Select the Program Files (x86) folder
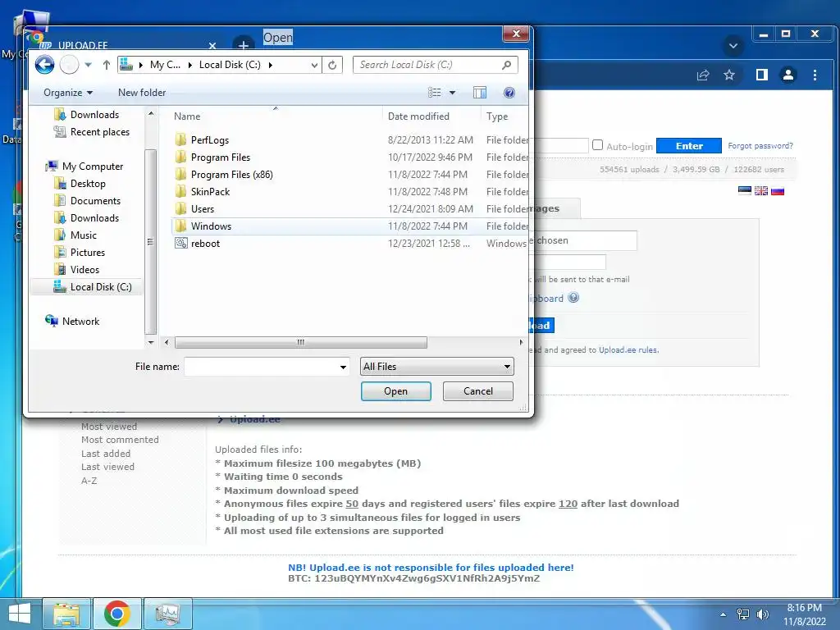Viewport: 840px width, 630px height. [231, 175]
